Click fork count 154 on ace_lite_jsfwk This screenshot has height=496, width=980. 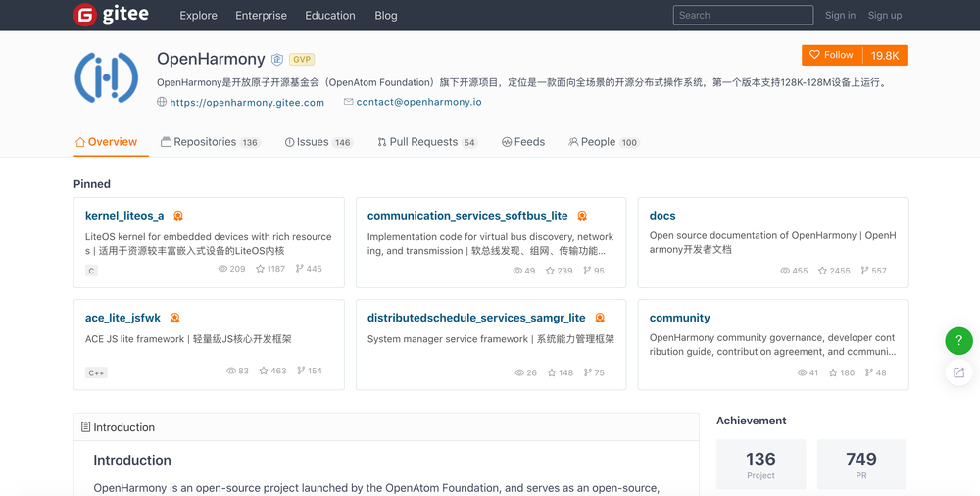pos(310,371)
